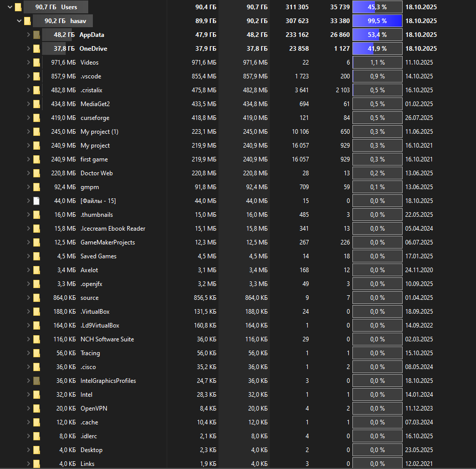Click the AppData dimmed folder icon

click(x=36, y=35)
